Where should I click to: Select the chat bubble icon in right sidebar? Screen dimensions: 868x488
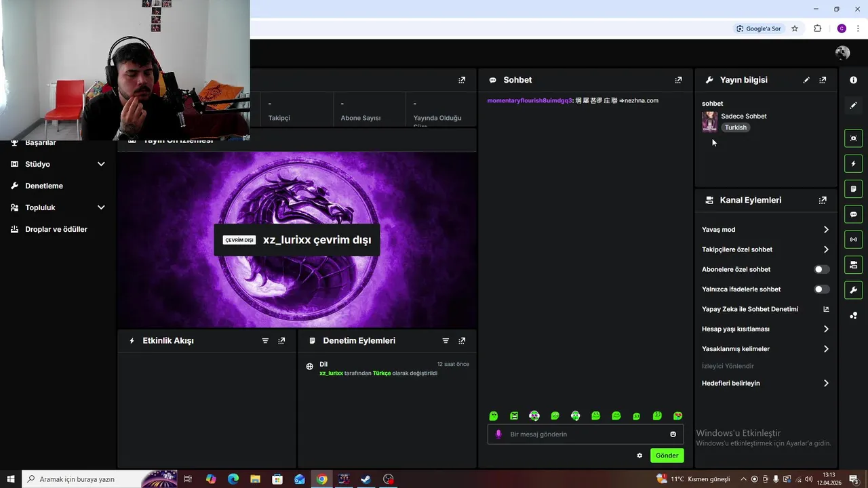[853, 214]
